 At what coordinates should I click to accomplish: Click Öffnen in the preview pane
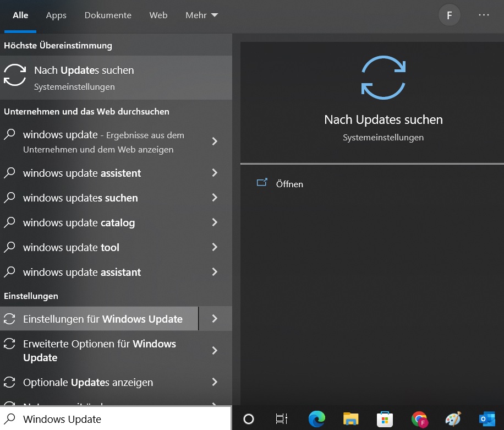[x=289, y=184]
